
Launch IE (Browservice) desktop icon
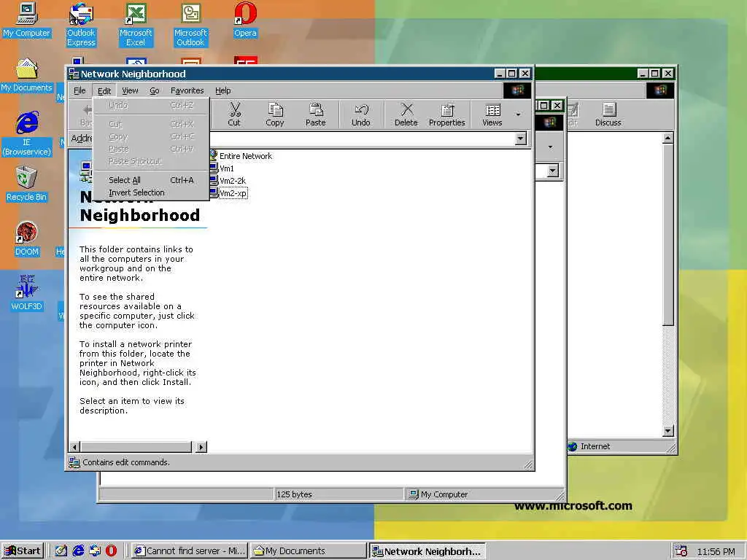pos(27,134)
